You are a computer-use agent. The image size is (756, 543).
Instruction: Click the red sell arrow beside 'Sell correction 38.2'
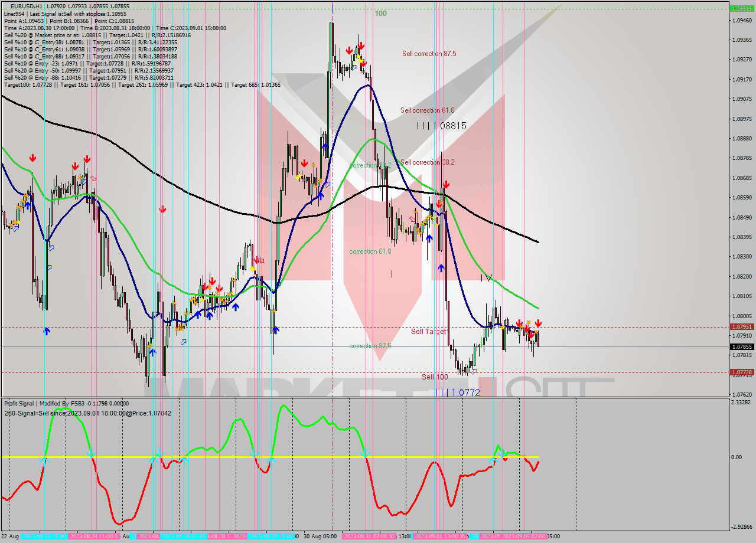446,184
